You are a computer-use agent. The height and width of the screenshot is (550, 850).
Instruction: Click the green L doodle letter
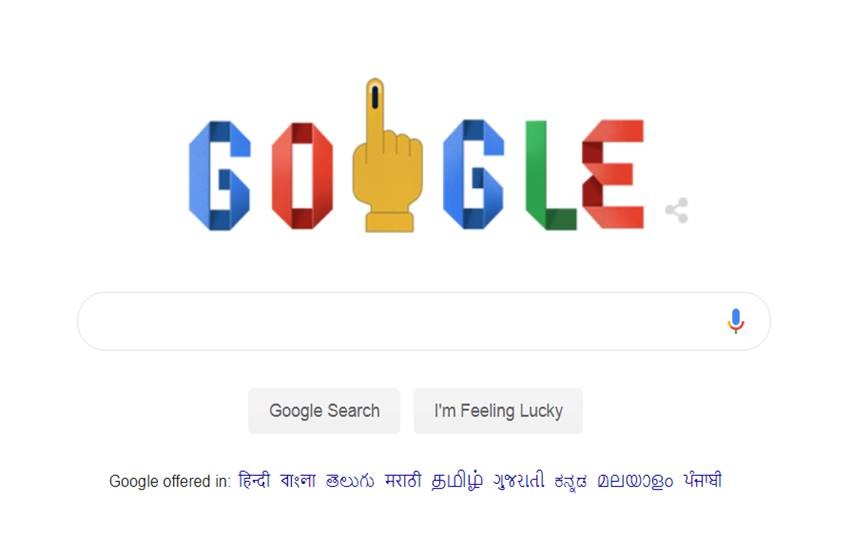click(x=550, y=176)
